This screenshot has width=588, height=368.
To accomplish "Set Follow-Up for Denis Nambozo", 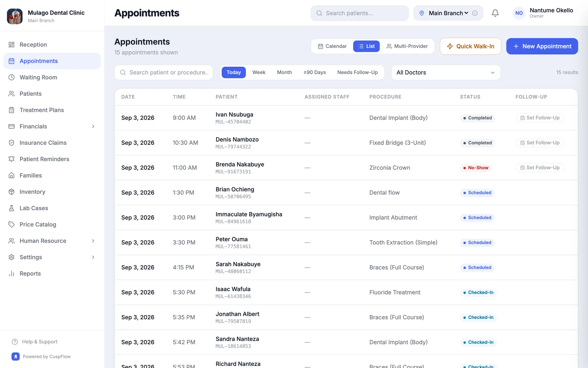I will click(x=540, y=143).
